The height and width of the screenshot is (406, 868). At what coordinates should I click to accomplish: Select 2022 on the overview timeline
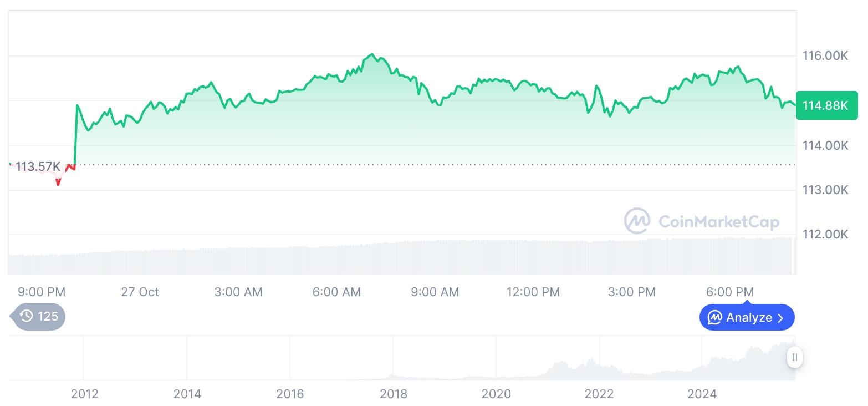599,394
